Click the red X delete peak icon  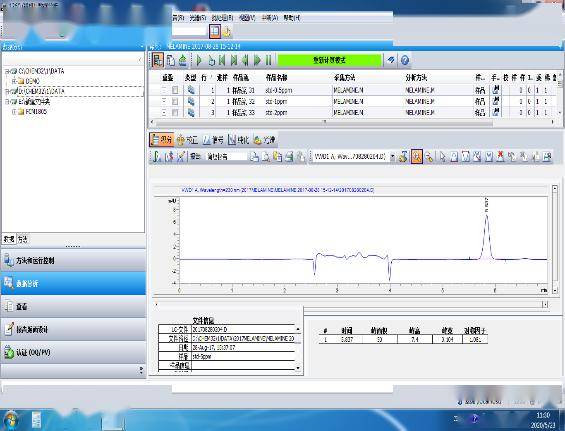pyautogui.click(x=500, y=156)
